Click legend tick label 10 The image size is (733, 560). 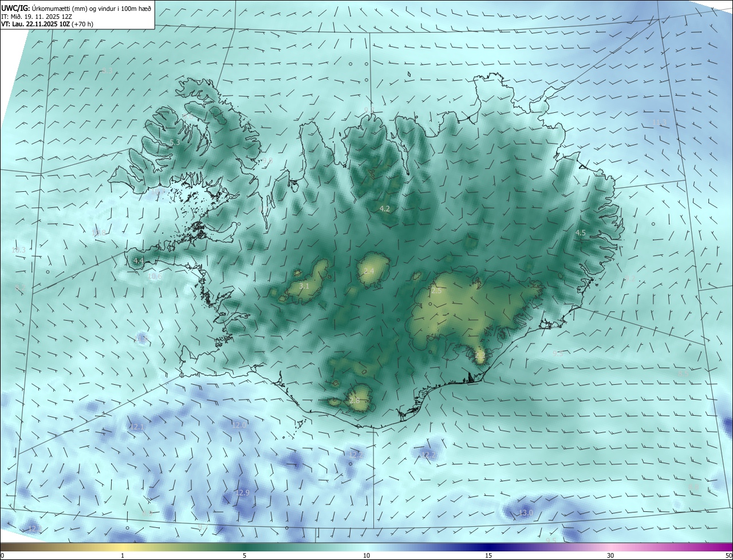(366, 555)
